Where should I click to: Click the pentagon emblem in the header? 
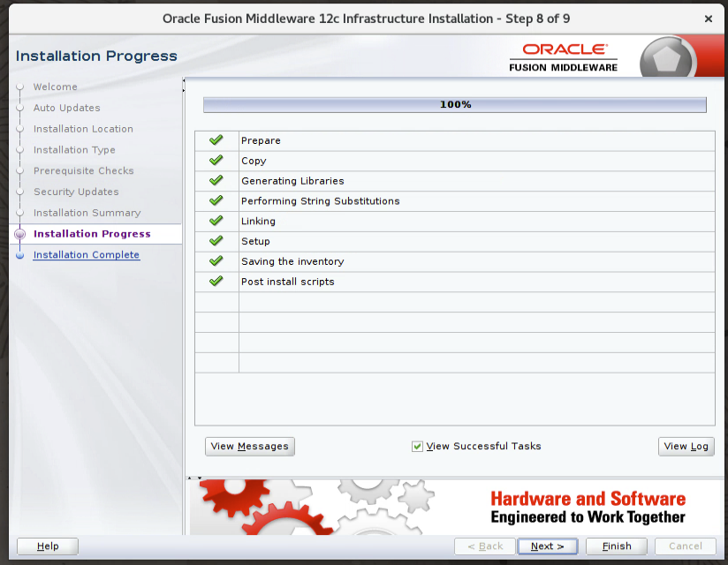[x=667, y=59]
